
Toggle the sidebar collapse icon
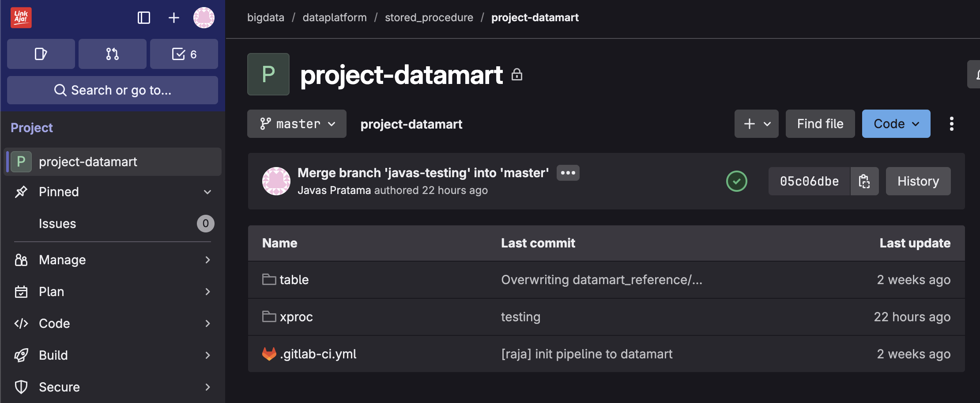click(x=144, y=18)
